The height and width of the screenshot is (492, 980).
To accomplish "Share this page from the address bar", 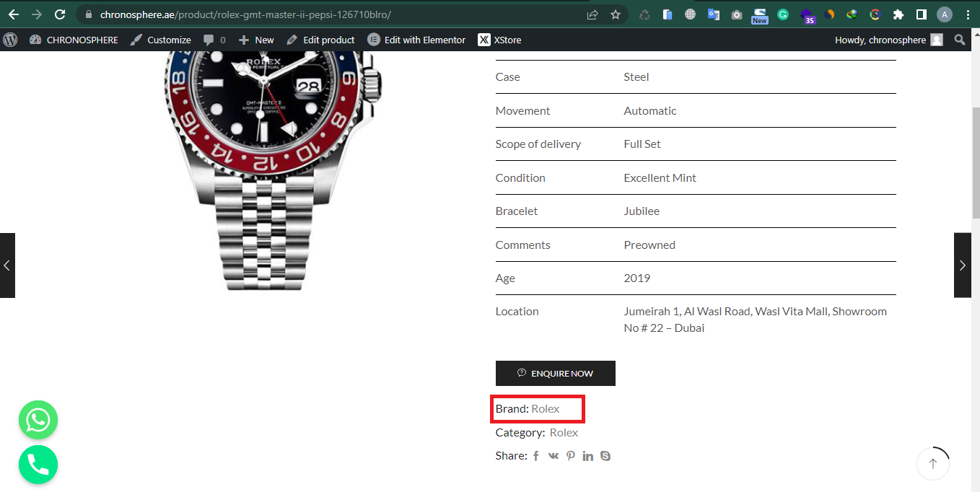I will (592, 14).
